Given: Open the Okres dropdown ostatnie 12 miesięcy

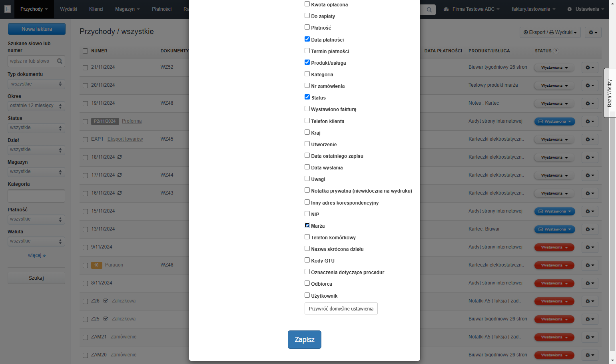Looking at the screenshot, I should tap(36, 106).
